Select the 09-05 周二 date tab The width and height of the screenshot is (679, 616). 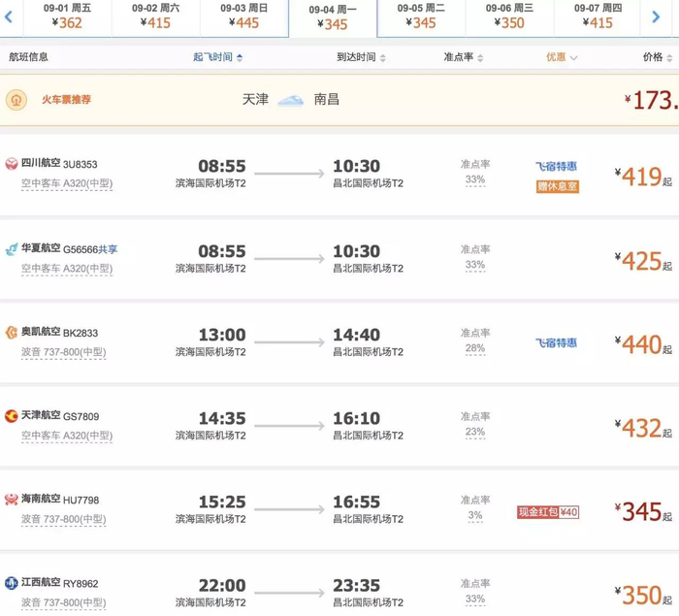pos(422,16)
